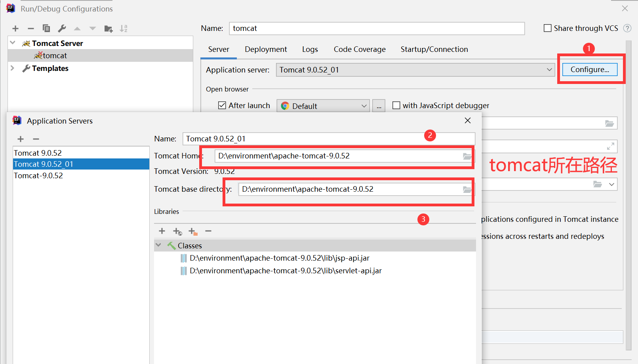Screen dimensions: 638x364
Task: Select Tomcat 9.0.52 in server list
Action: coord(81,153)
